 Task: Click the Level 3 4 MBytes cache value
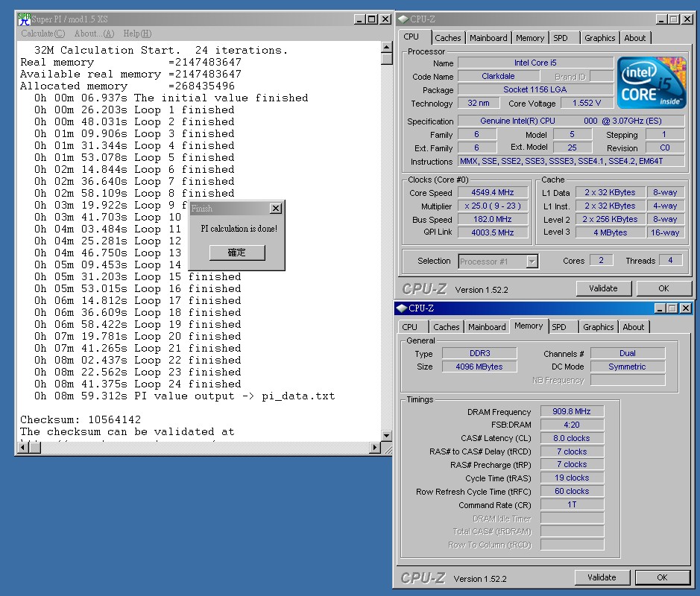(611, 232)
